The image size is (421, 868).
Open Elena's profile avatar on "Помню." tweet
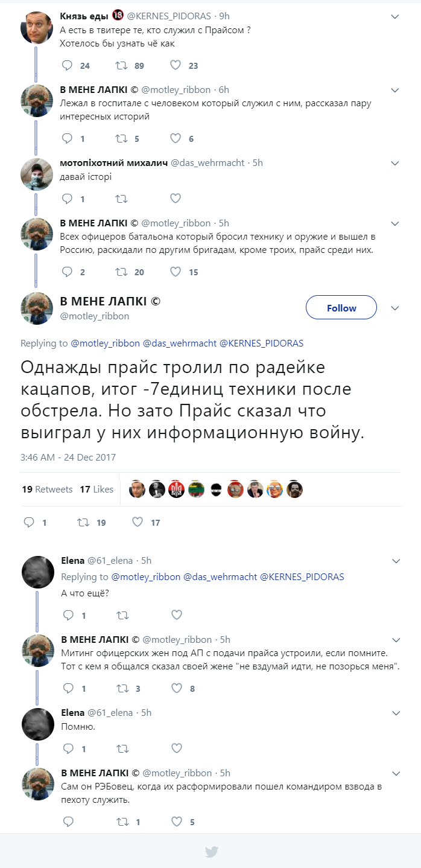[38, 724]
